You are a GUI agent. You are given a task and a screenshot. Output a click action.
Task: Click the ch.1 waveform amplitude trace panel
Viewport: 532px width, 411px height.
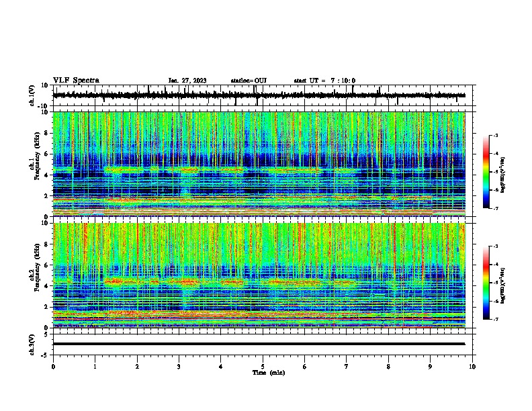[264, 95]
